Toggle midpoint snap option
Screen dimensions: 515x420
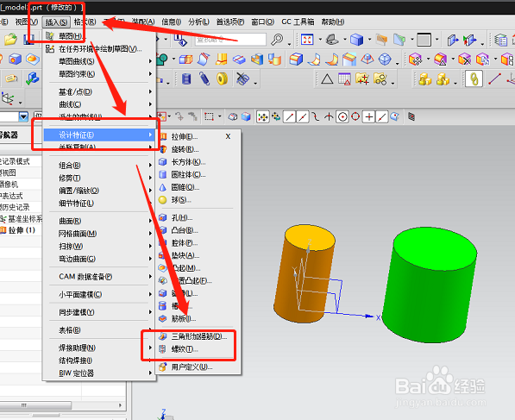pos(303,116)
